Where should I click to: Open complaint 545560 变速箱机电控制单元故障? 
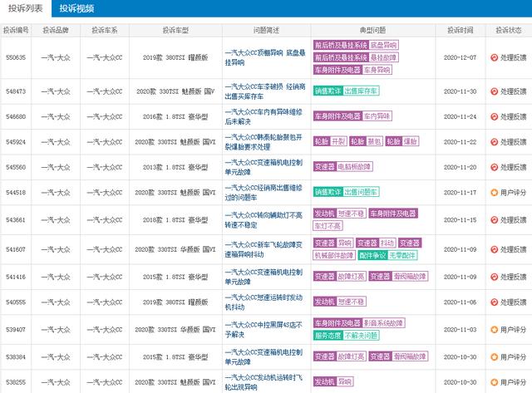click(264, 167)
